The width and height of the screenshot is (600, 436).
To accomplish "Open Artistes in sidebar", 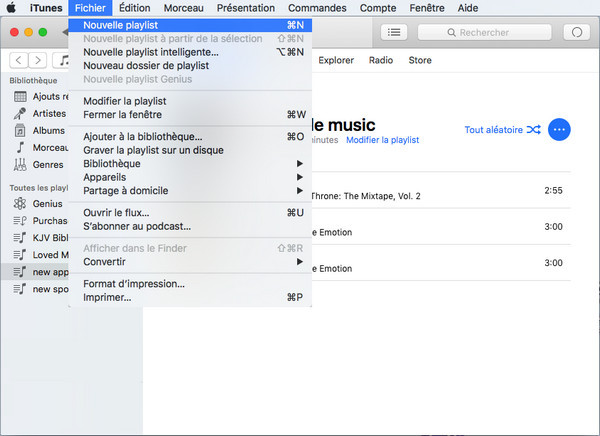I will [x=39, y=114].
